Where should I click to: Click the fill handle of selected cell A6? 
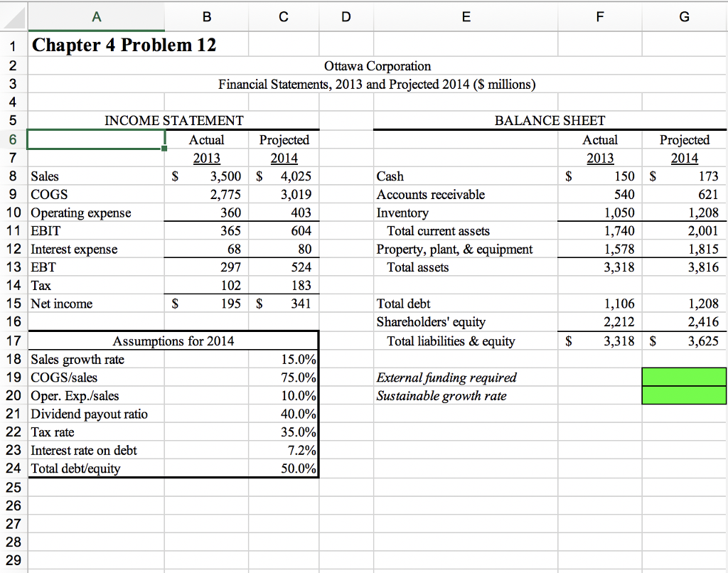(x=164, y=149)
